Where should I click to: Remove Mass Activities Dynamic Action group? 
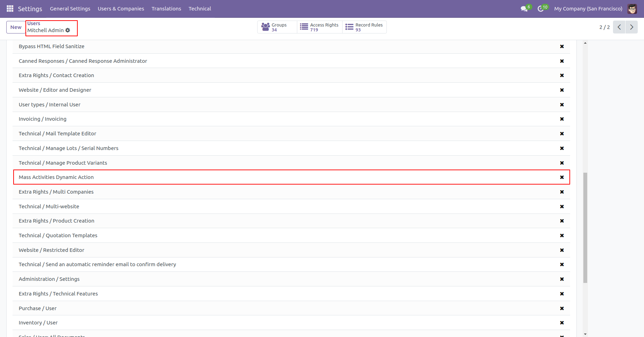562,177
